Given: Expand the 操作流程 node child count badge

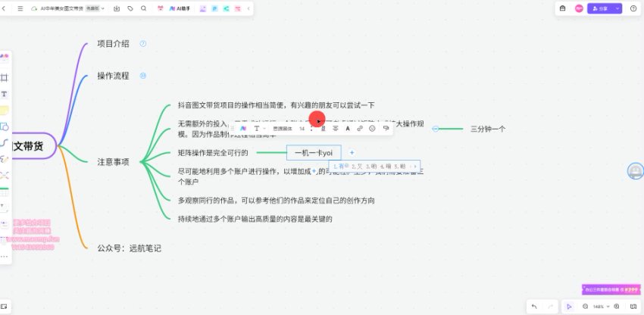Looking at the screenshot, I should [x=143, y=76].
